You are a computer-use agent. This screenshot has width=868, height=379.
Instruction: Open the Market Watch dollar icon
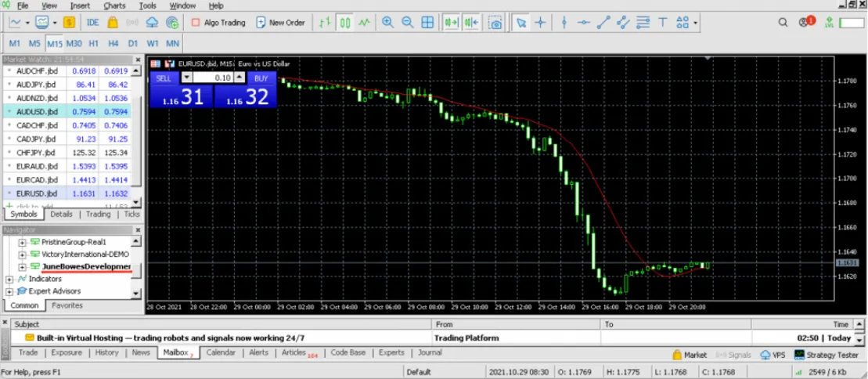[x=69, y=23]
